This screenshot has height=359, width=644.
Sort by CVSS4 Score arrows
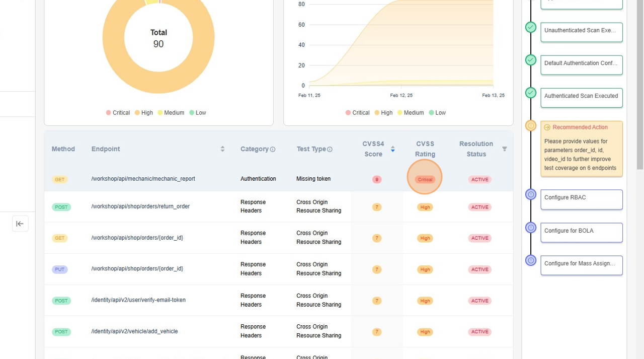[392, 149]
